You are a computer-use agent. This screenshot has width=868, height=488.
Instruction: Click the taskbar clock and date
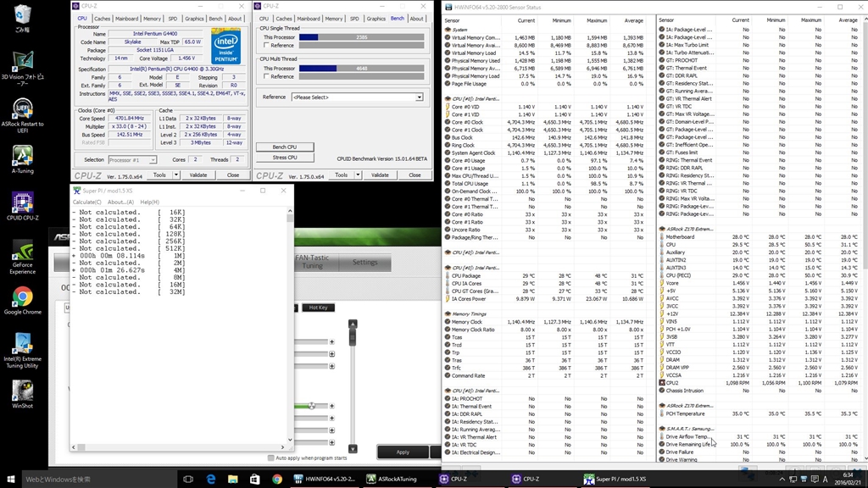click(848, 479)
